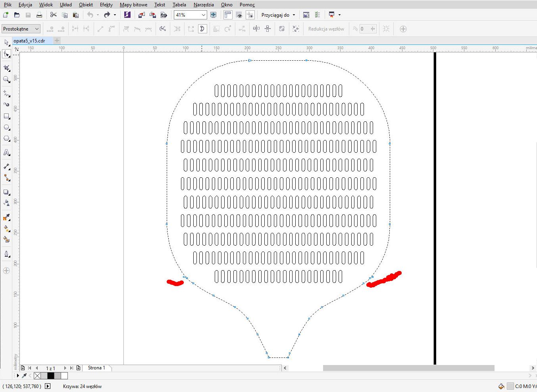
Task: Open the zoom level 41% dropdown
Action: coord(203,15)
